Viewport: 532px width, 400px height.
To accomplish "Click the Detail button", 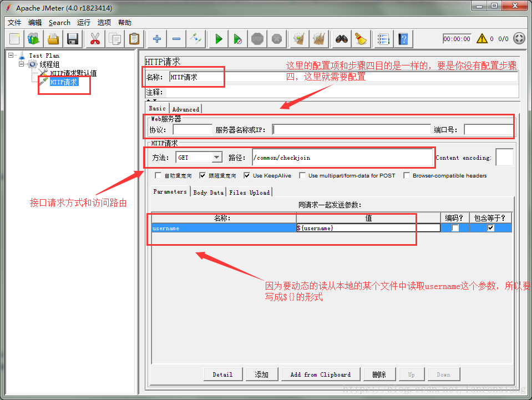I will pos(223,374).
